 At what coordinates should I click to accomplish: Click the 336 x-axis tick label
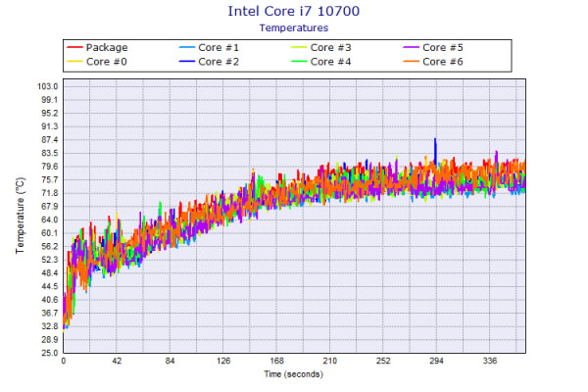[x=490, y=361]
